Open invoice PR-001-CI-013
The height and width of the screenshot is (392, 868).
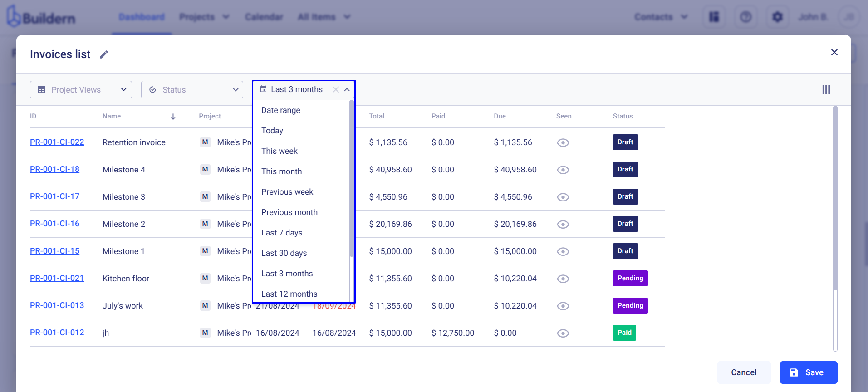(x=57, y=305)
